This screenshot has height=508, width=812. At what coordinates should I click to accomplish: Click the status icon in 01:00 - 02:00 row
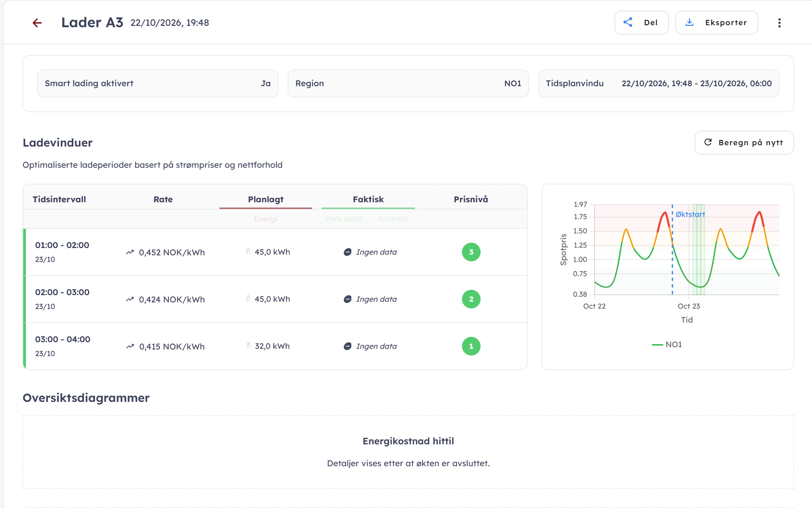(348, 252)
